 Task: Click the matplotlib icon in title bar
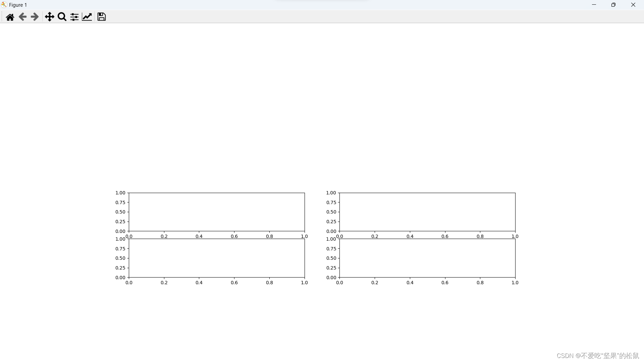(x=4, y=5)
